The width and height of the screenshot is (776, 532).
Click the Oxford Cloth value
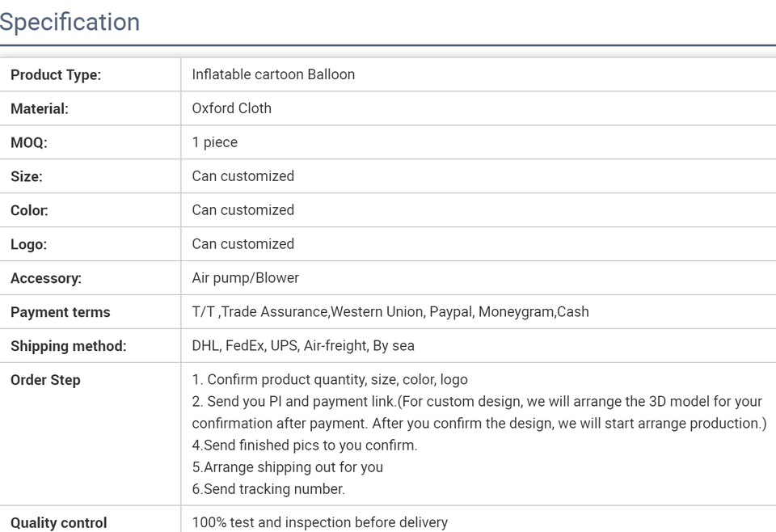(x=232, y=108)
